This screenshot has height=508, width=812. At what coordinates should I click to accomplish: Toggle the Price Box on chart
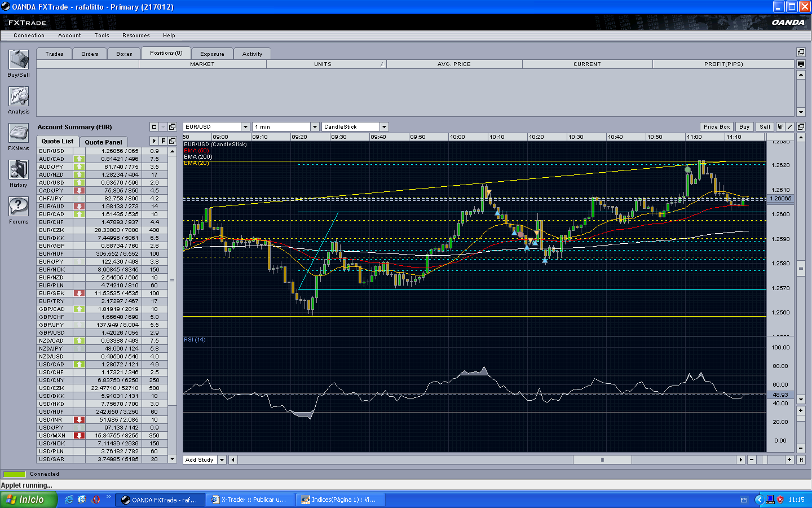tap(716, 127)
